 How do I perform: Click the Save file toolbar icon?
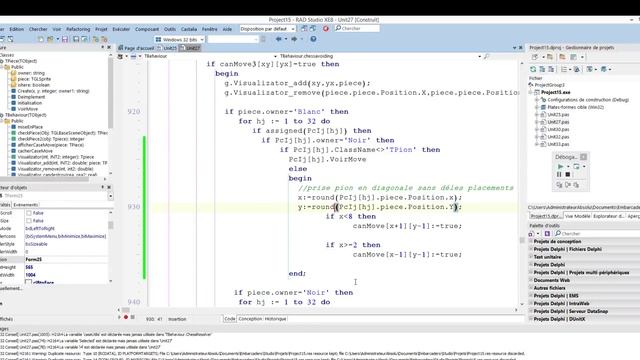[64, 39]
